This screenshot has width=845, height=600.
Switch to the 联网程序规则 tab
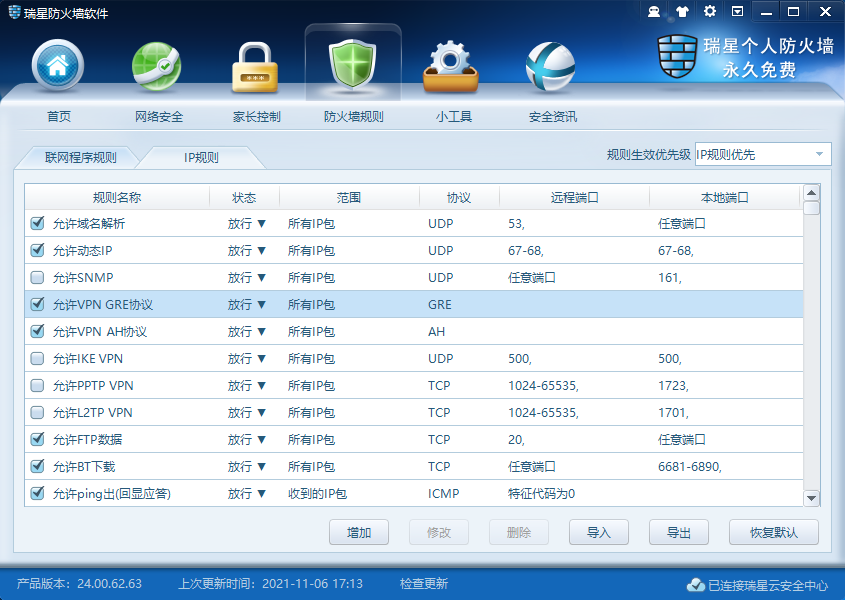pos(80,157)
